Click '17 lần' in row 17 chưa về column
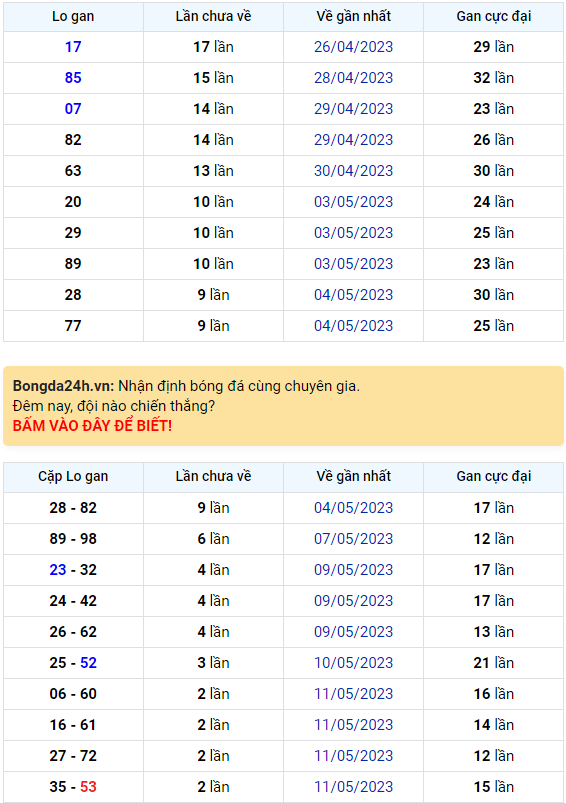The width and height of the screenshot is (566, 803). tap(213, 47)
